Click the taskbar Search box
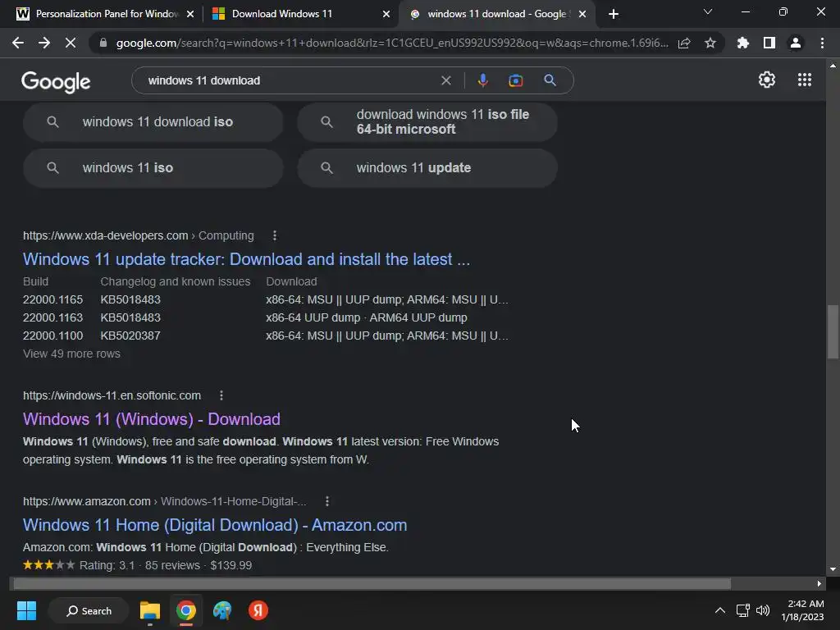The image size is (840, 630). [x=89, y=610]
